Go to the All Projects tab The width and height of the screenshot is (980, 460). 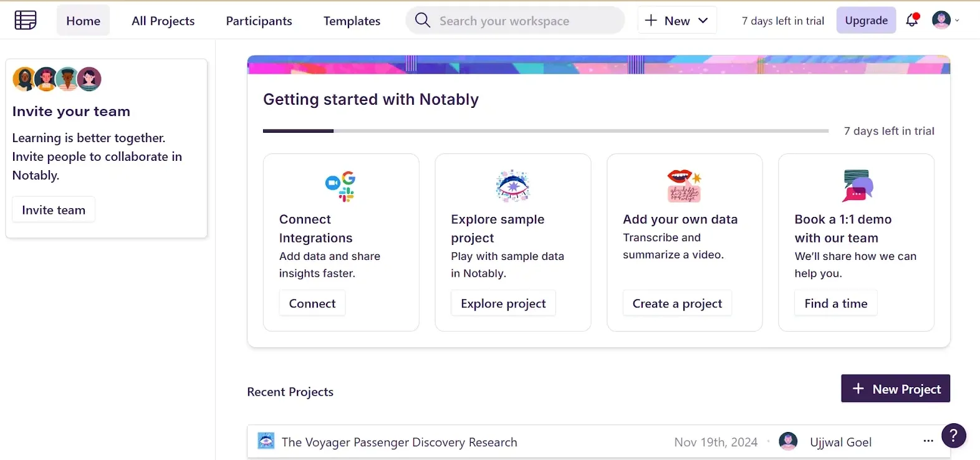(163, 21)
